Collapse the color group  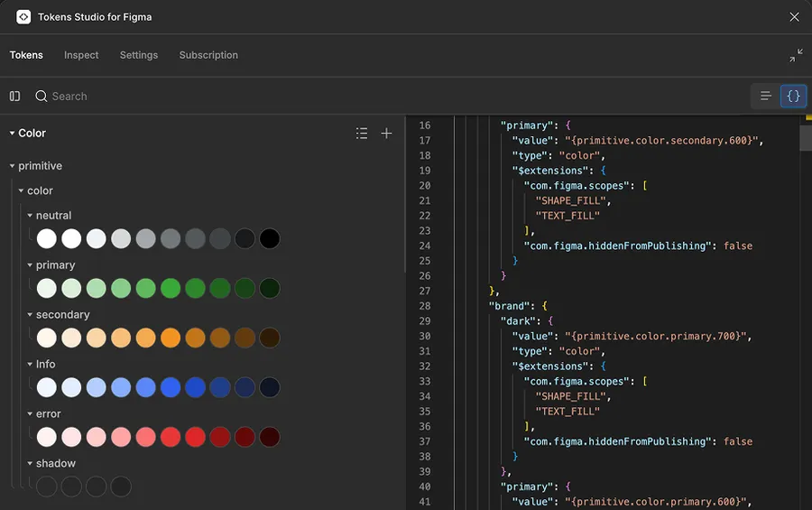[x=22, y=190]
